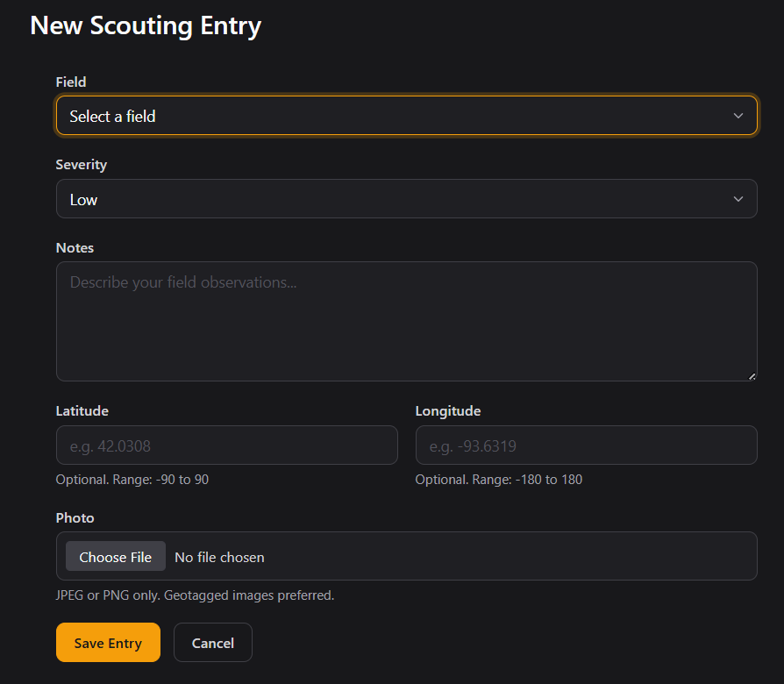Click into the Notes text area
The height and width of the screenshot is (684, 784).
pyautogui.click(x=406, y=321)
